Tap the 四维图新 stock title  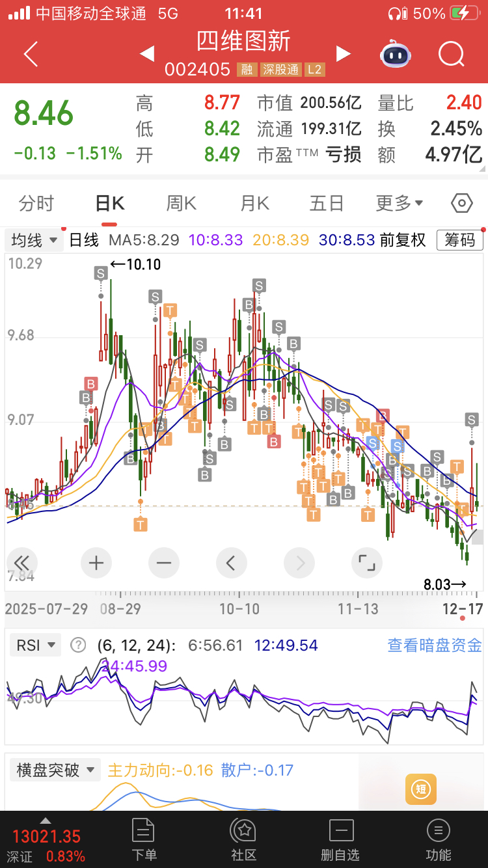244,42
